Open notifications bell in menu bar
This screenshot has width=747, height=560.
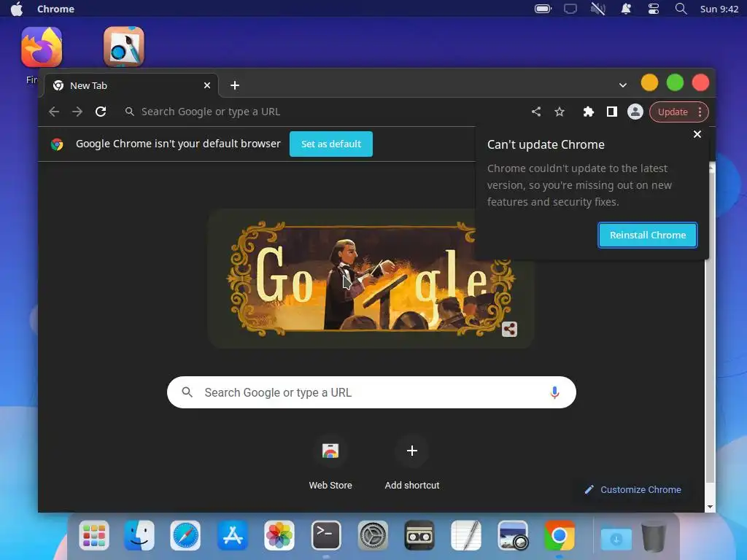tap(626, 9)
